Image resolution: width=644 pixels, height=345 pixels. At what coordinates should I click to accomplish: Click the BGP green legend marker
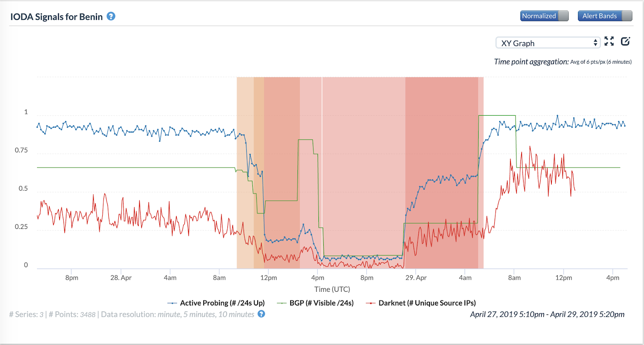point(281,303)
